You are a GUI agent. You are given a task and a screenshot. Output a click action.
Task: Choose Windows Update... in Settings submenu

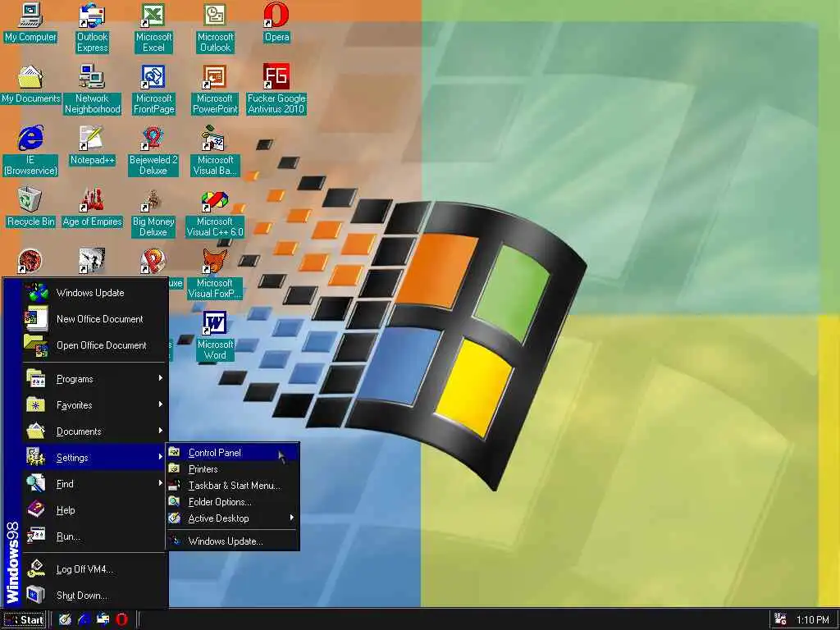(x=232, y=541)
